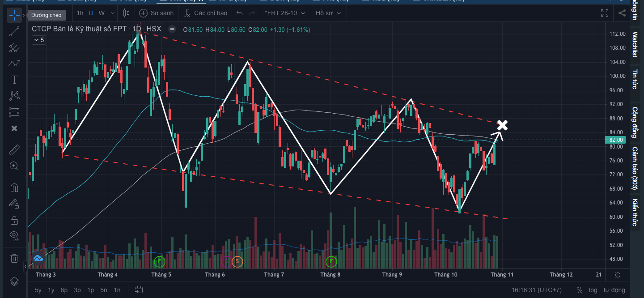
Task: Select the trend line drawing tool
Action: [x=14, y=31]
